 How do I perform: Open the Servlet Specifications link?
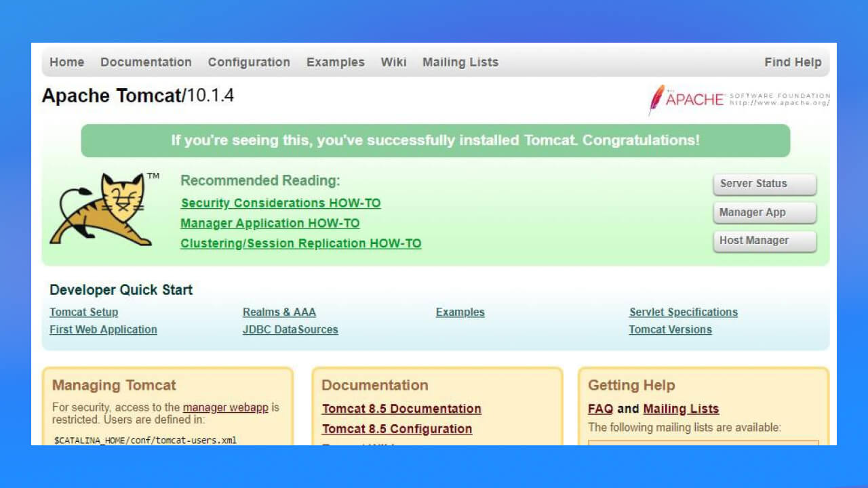[x=684, y=312]
